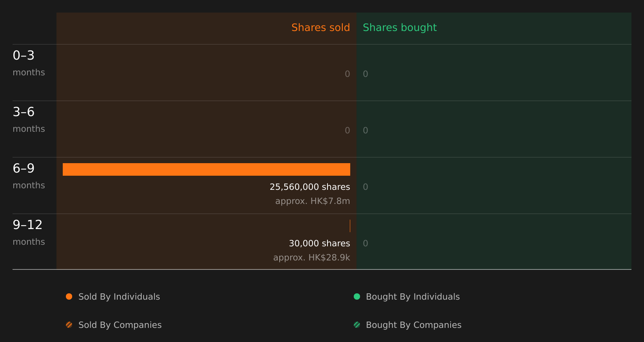Click the orange 6–9 months sold bar
The image size is (644, 342).
coord(206,169)
